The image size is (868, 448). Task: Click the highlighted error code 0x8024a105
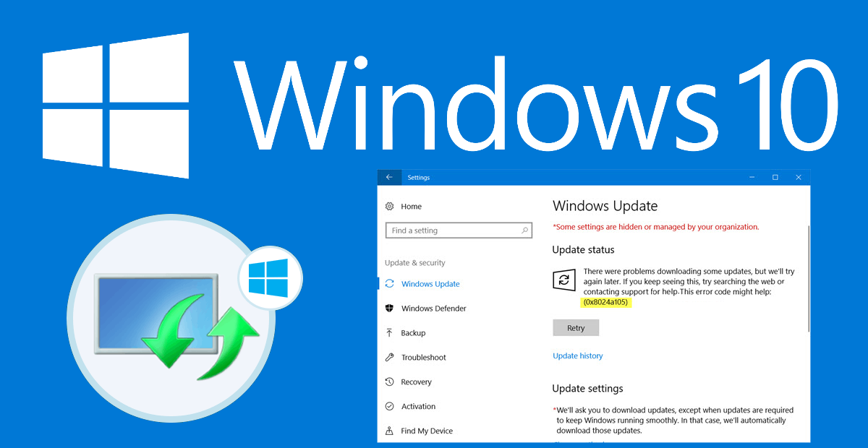pyautogui.click(x=605, y=302)
